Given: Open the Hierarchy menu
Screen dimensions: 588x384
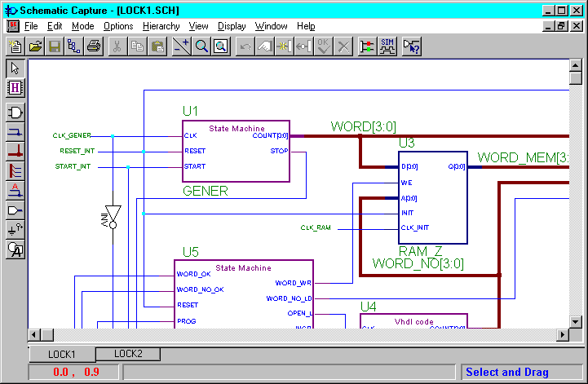Looking at the screenshot, I should point(161,26).
